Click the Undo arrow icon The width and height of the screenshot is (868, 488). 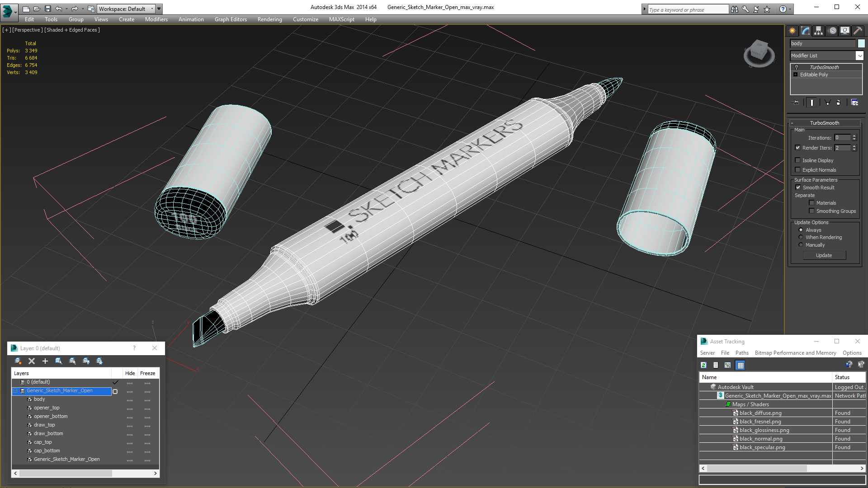59,9
